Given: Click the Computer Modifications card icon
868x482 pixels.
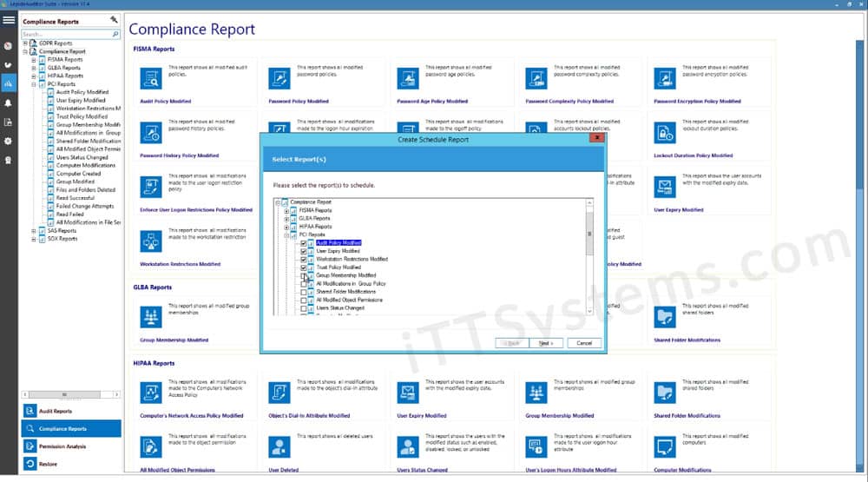Looking at the screenshot, I should click(664, 447).
